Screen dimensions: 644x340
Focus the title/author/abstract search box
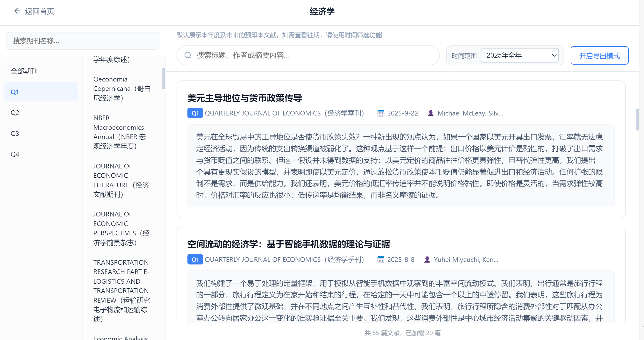[x=308, y=55]
